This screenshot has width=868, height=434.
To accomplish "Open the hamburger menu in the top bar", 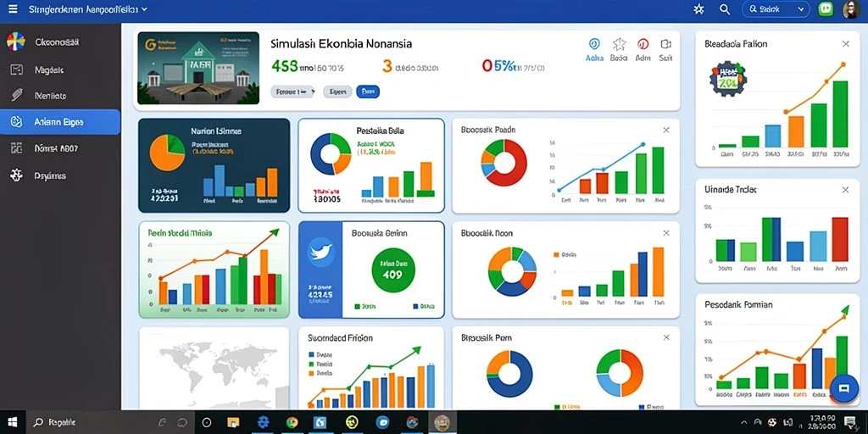I will click(12, 9).
